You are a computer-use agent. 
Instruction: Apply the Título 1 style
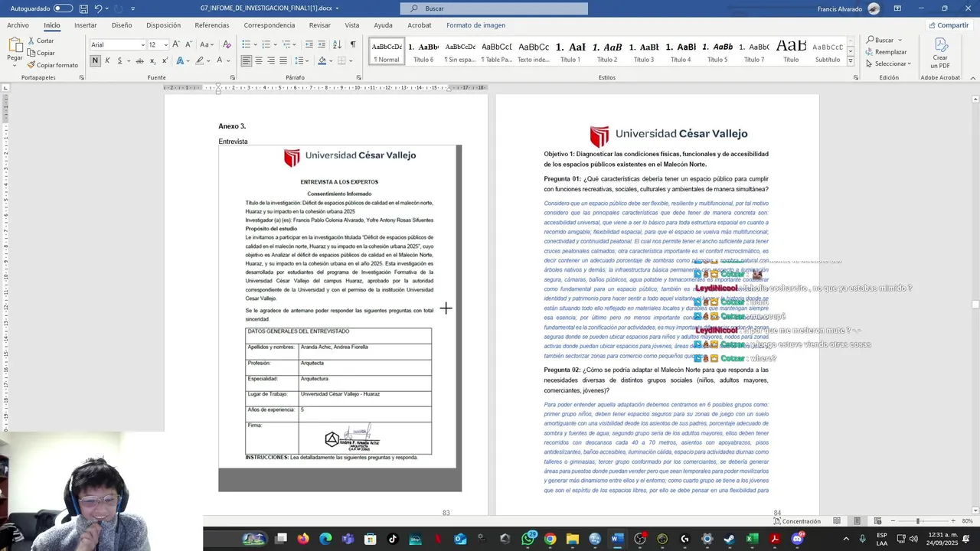[570, 52]
